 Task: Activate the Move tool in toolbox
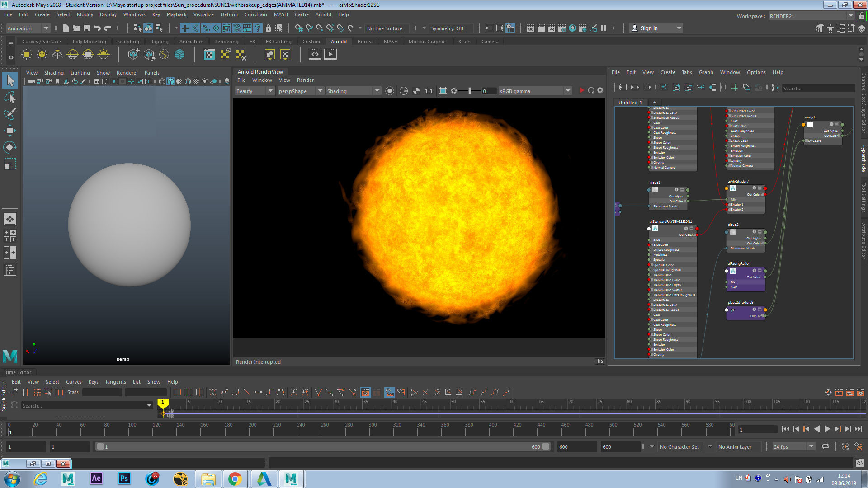click(10, 131)
